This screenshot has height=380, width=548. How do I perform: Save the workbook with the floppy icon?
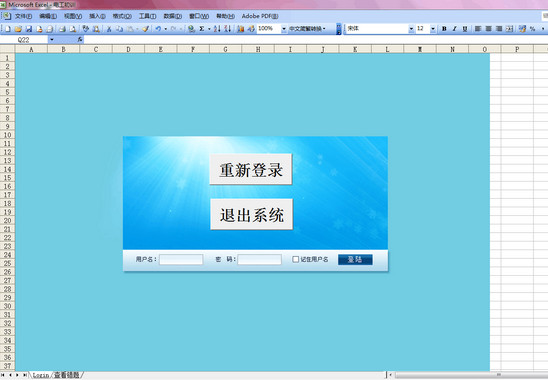29,29
